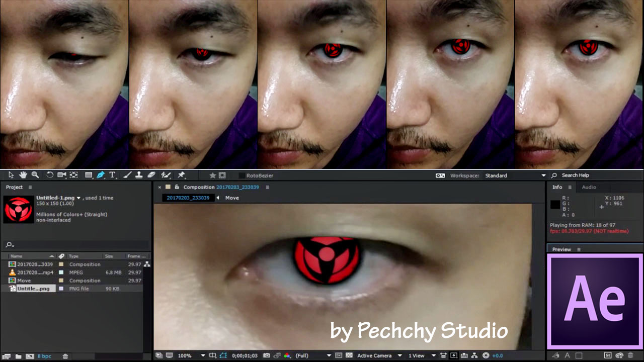Screen dimensions: 644x362
Task: Open the Preview panel menu
Action: click(579, 249)
